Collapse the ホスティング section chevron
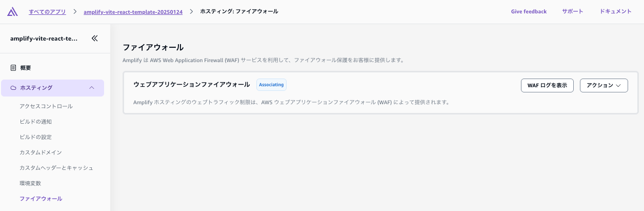Screen dimensions: 644x211 pos(92,88)
